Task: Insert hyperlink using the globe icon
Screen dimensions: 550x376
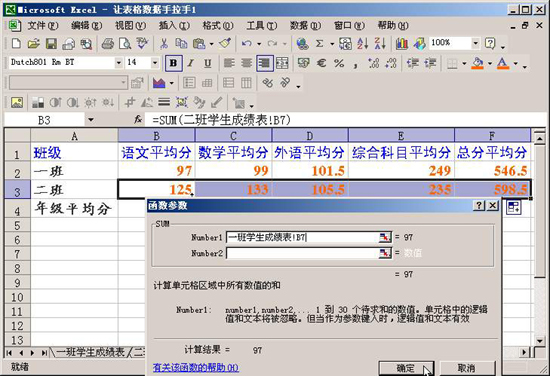Action: pyautogui.click(x=302, y=43)
